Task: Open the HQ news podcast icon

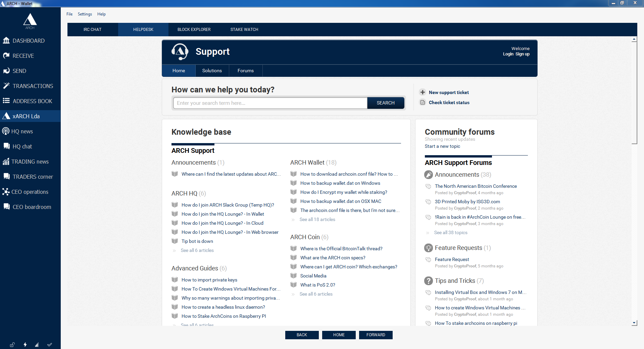Action: 6,131
